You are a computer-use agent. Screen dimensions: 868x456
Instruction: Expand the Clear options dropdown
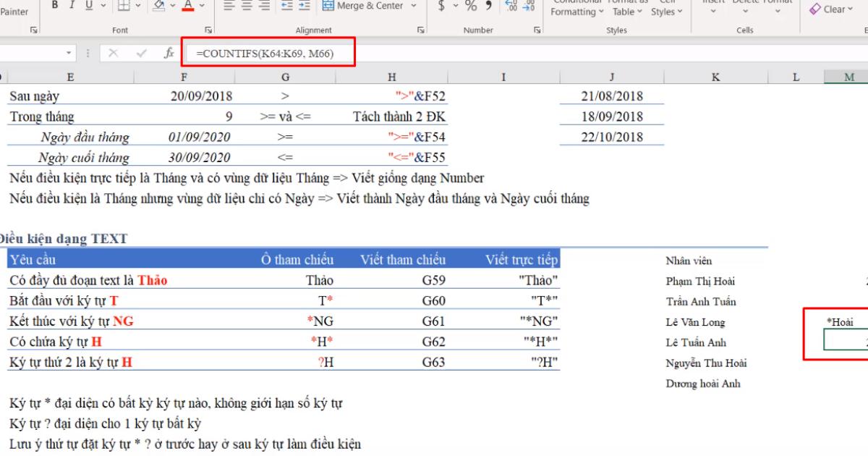point(851,9)
